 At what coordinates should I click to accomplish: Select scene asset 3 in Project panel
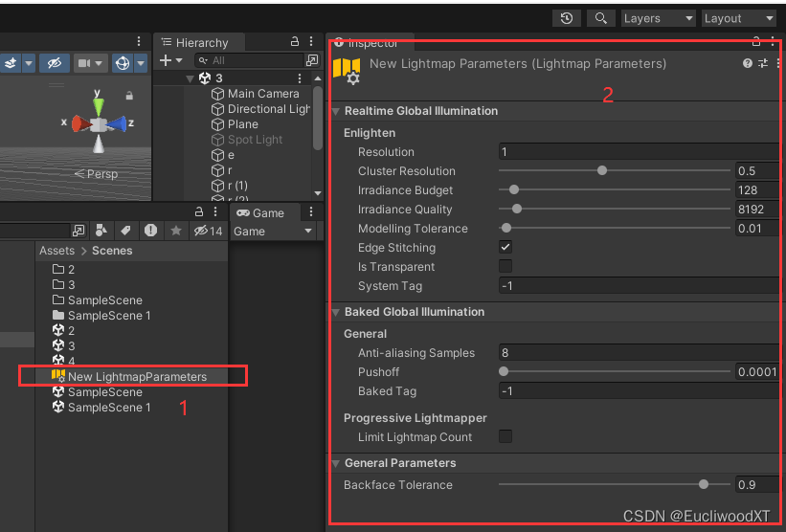coord(63,345)
